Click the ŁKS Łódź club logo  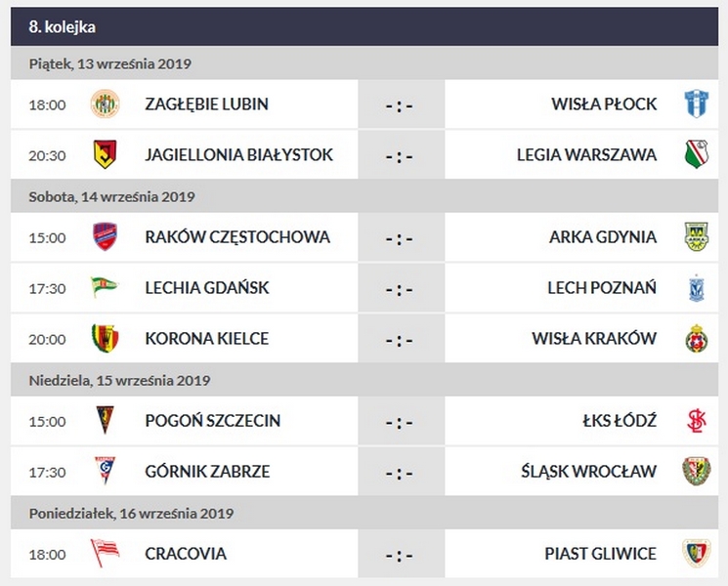[695, 420]
